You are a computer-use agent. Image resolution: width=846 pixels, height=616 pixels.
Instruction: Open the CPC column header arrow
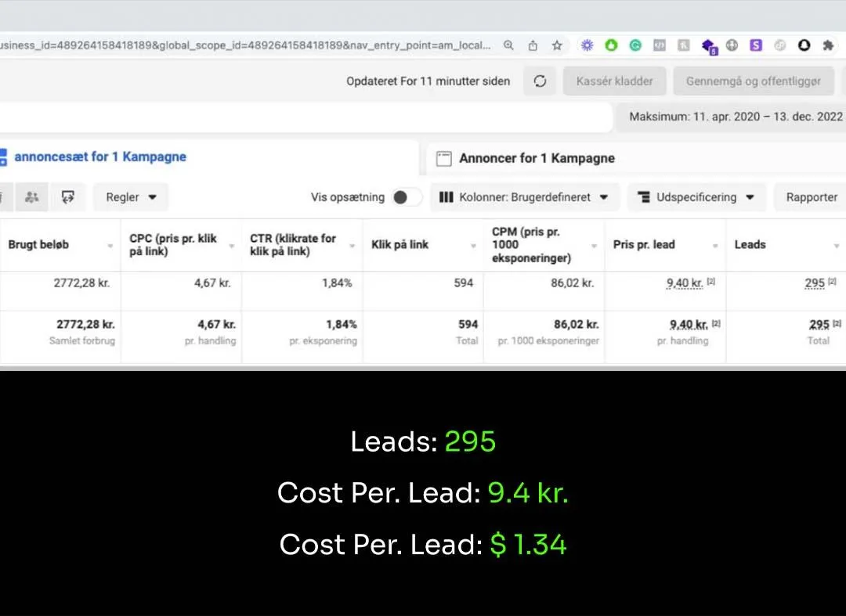point(231,246)
